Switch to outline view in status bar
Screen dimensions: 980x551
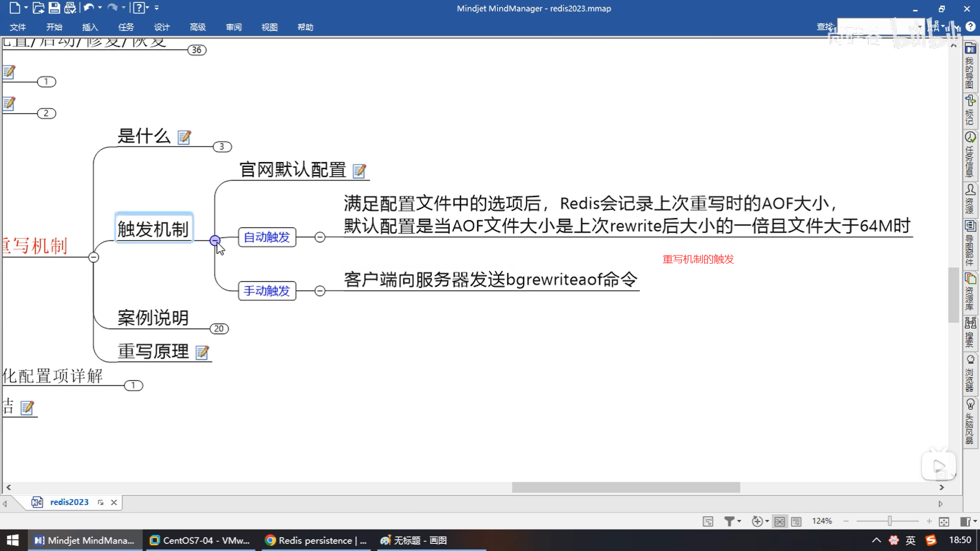pyautogui.click(x=796, y=521)
